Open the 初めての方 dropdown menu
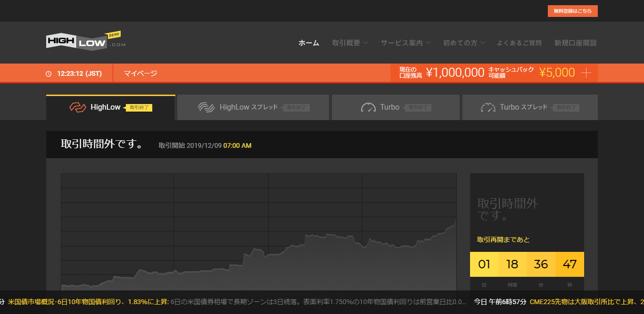 (463, 43)
